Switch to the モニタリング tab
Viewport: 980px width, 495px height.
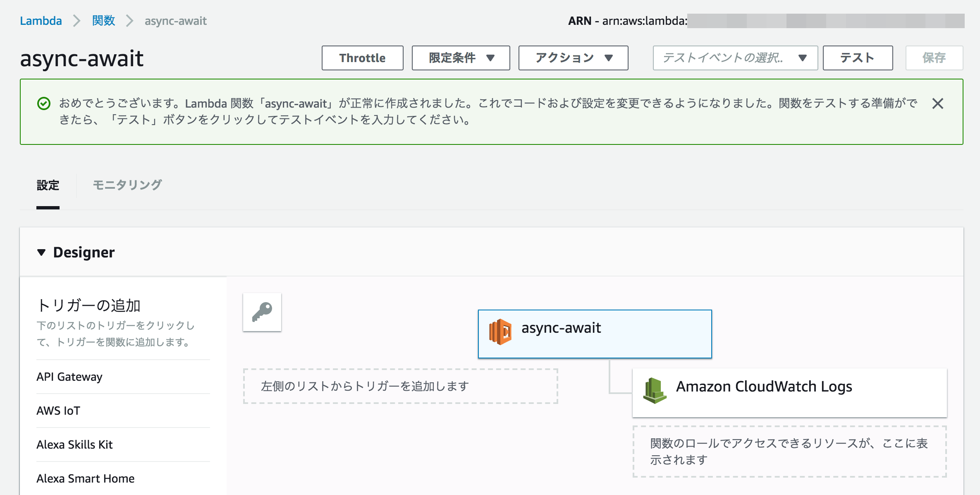pyautogui.click(x=127, y=185)
